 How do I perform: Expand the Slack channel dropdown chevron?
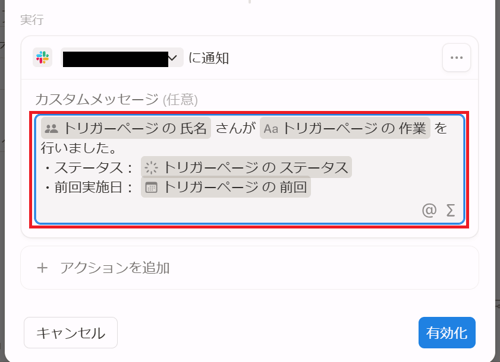(172, 58)
